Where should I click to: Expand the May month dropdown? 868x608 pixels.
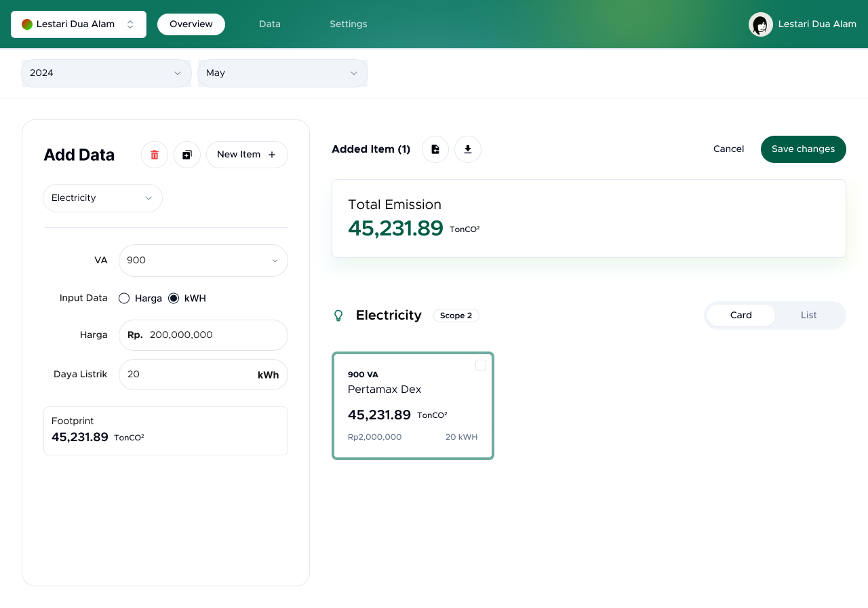pos(282,73)
